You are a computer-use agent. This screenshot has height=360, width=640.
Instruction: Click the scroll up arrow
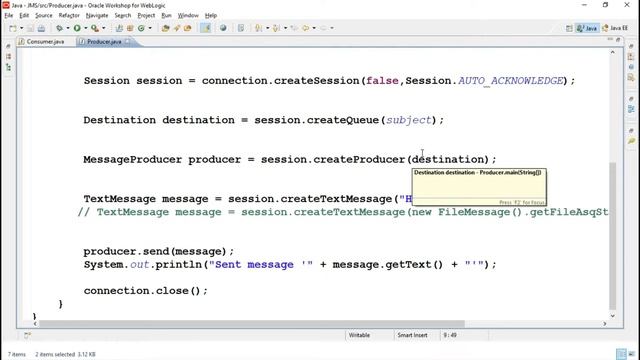coord(612,52)
